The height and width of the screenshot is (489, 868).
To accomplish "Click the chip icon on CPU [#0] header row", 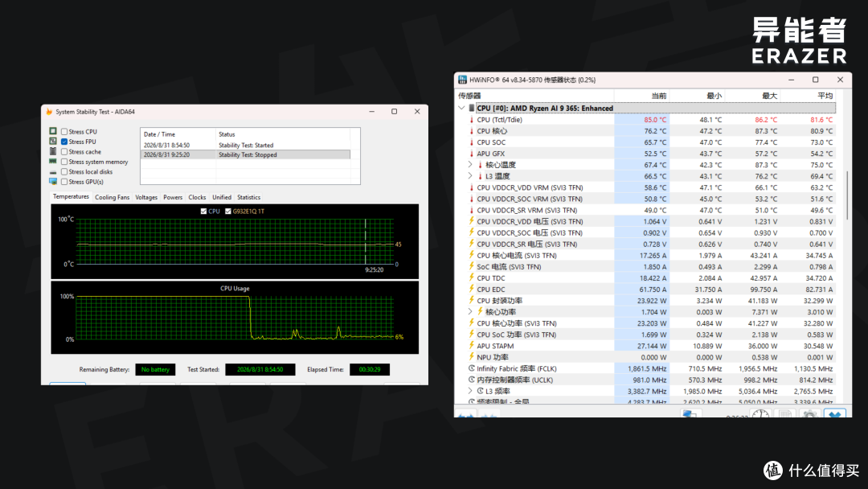I will (x=472, y=108).
